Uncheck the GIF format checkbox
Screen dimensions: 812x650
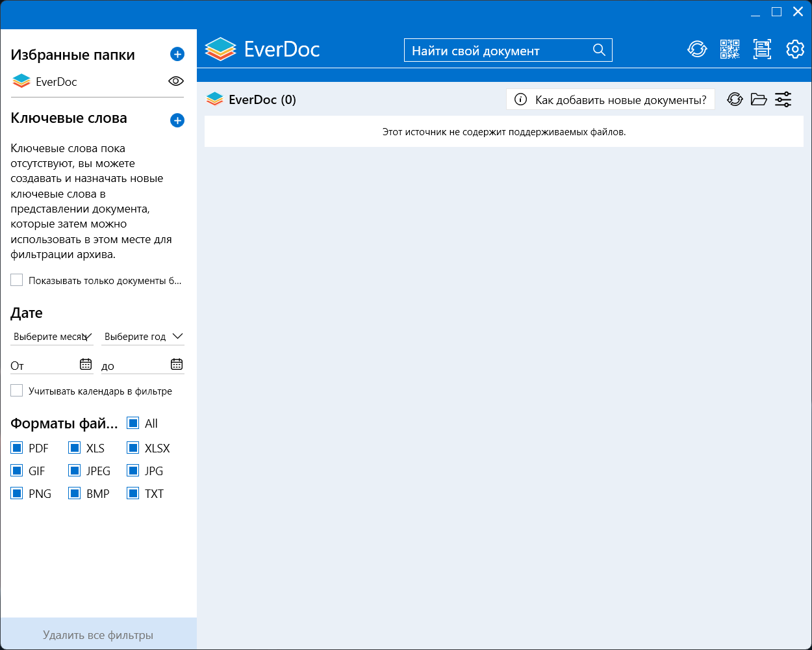(x=17, y=471)
